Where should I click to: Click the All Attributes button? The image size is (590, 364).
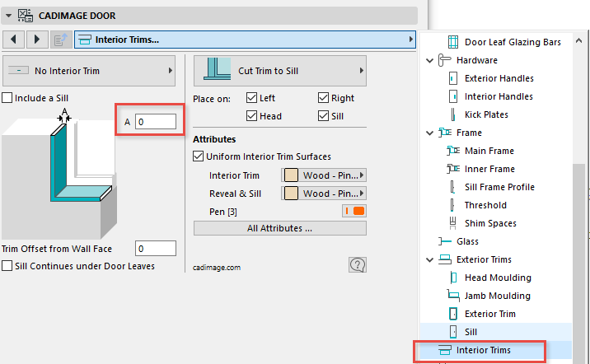coord(279,228)
